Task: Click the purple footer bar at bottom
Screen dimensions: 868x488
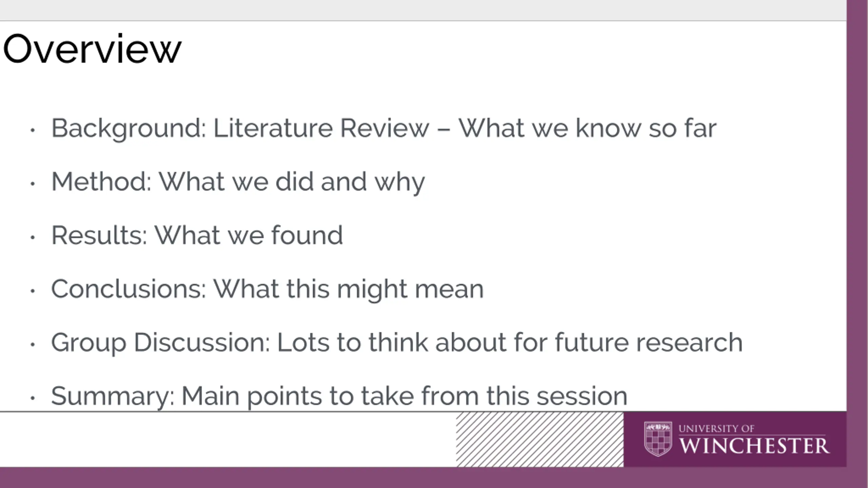Action: pyautogui.click(x=434, y=477)
